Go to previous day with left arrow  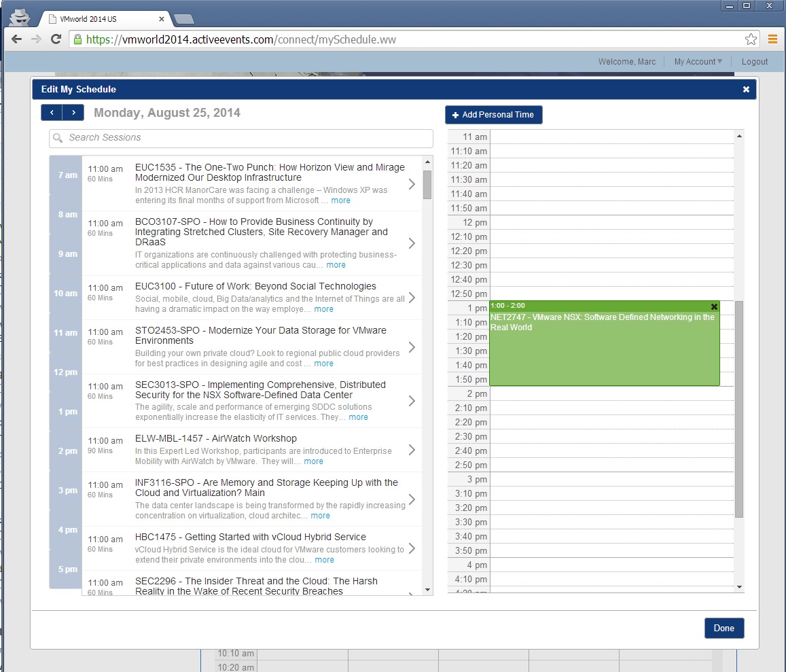tap(52, 113)
